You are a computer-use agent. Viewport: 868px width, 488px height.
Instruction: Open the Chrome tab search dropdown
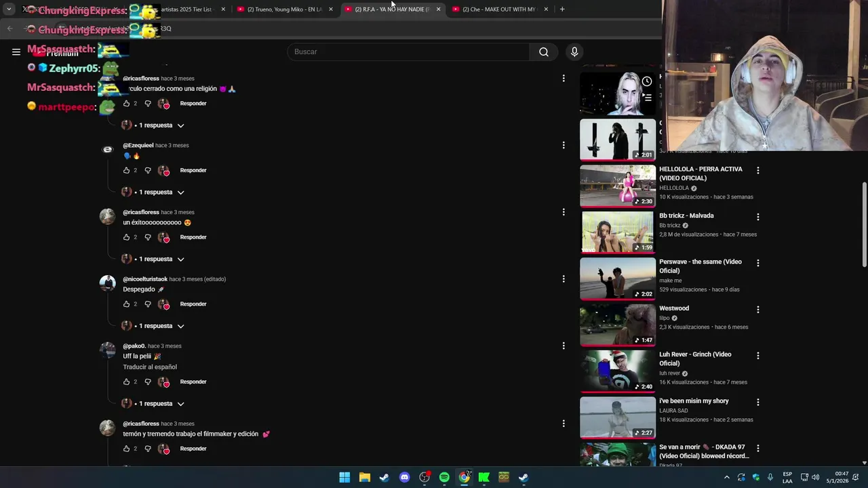tap(9, 9)
